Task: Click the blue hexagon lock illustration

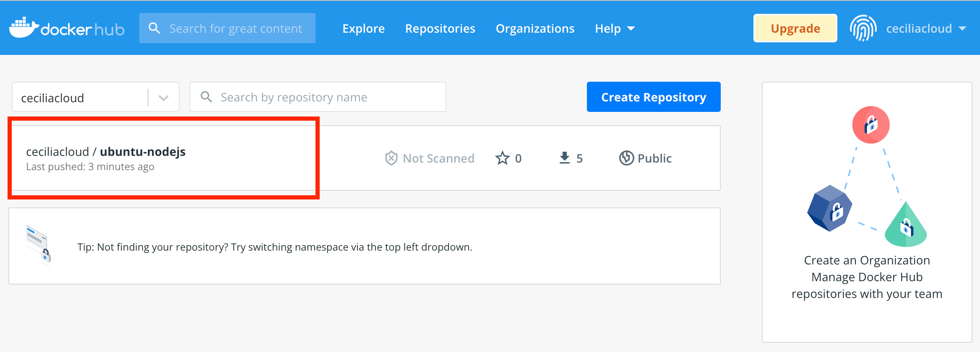Action: [x=830, y=208]
